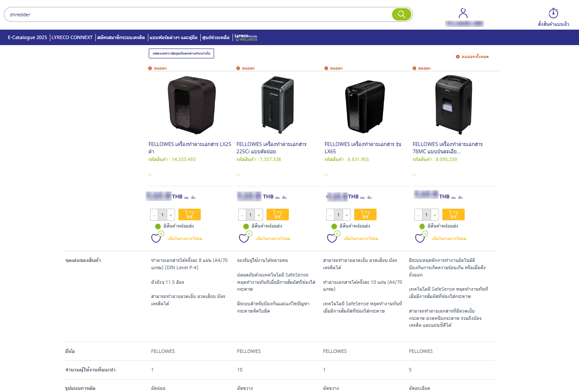This screenshot has width=579, height=392.
Task: Open FELLOWES 78MC product title link
Action: tap(448, 148)
